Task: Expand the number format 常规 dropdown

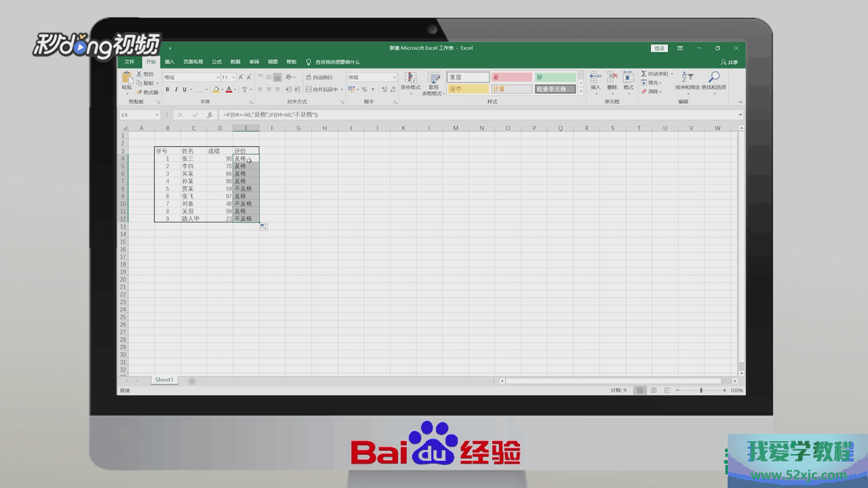Action: (x=395, y=77)
